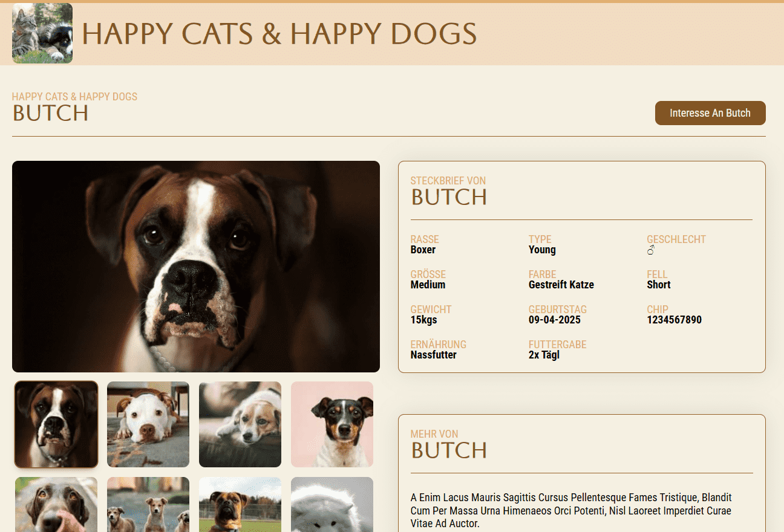Click the Nassfutter value under Ernährung
This screenshot has width=784, height=532.
(433, 355)
